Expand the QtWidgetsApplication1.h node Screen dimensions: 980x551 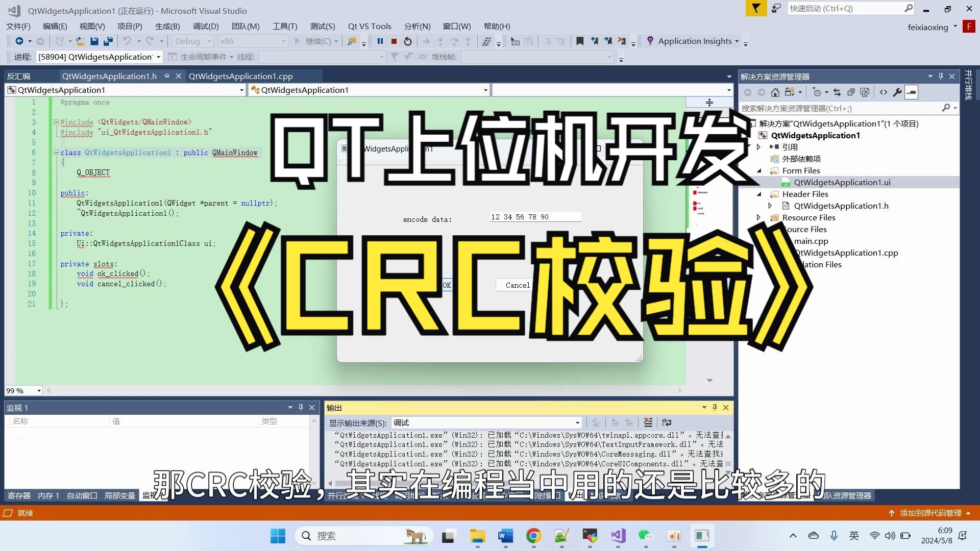770,206
